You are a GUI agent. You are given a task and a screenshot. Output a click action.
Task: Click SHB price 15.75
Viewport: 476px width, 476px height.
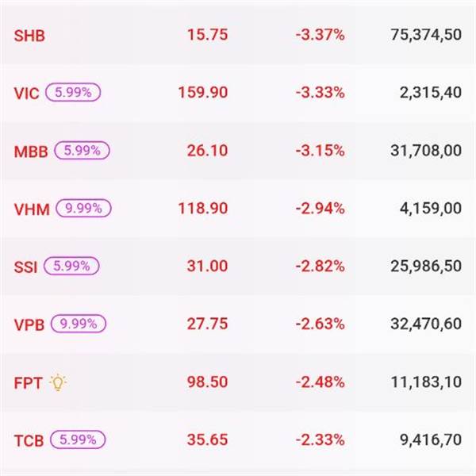[207, 34]
